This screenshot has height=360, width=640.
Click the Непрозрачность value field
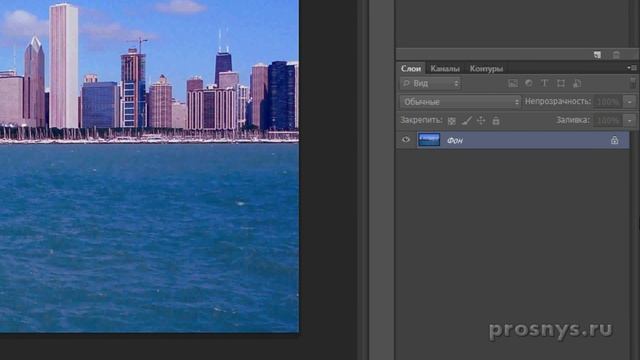click(x=608, y=102)
